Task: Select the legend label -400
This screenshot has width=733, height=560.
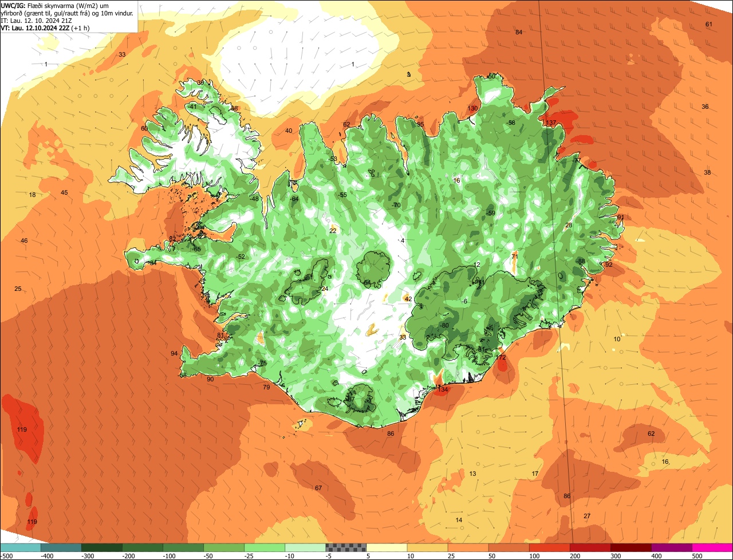Action: [x=47, y=555]
